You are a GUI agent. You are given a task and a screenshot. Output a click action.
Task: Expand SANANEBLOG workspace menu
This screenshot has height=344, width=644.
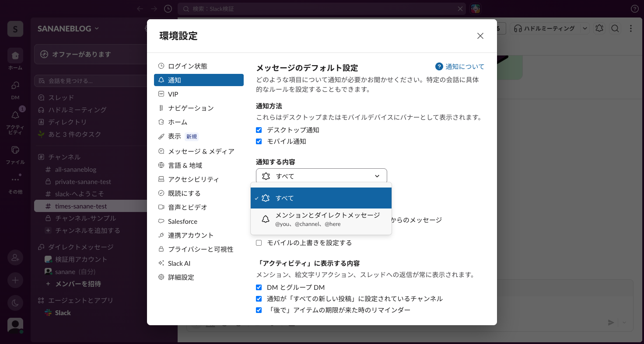point(68,28)
